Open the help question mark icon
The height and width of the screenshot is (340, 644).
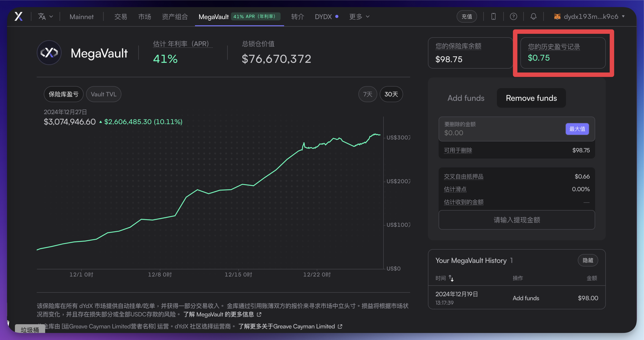[513, 16]
